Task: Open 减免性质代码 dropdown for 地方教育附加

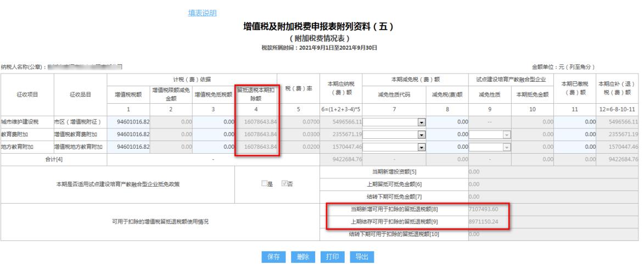Action: (421, 147)
